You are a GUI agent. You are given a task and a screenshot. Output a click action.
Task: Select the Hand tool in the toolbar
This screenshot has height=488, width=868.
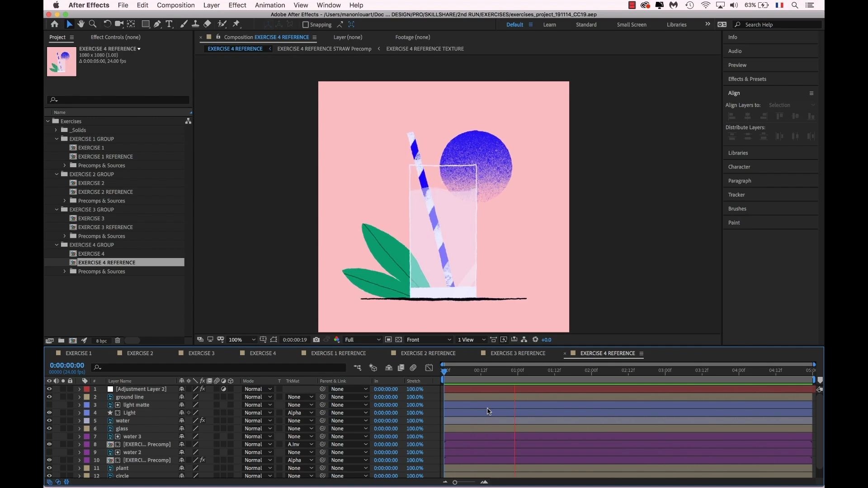[x=81, y=24]
